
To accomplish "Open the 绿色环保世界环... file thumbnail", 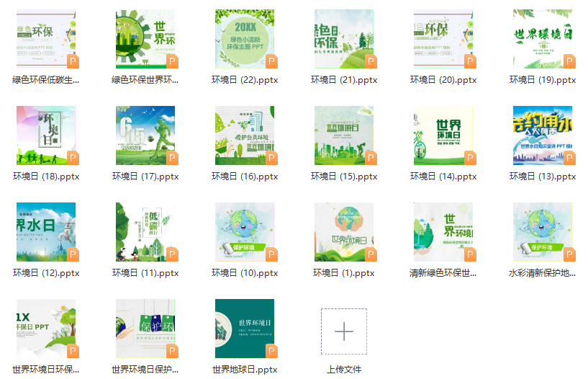I will pyautogui.click(x=145, y=39).
